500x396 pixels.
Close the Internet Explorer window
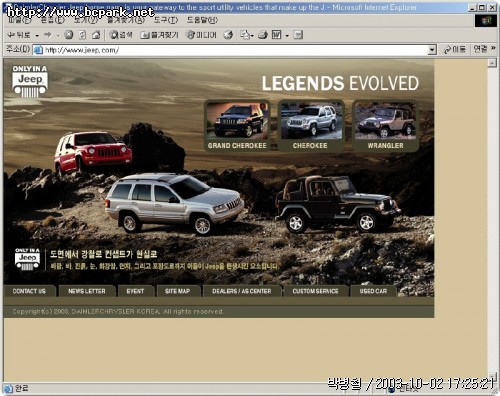492,7
